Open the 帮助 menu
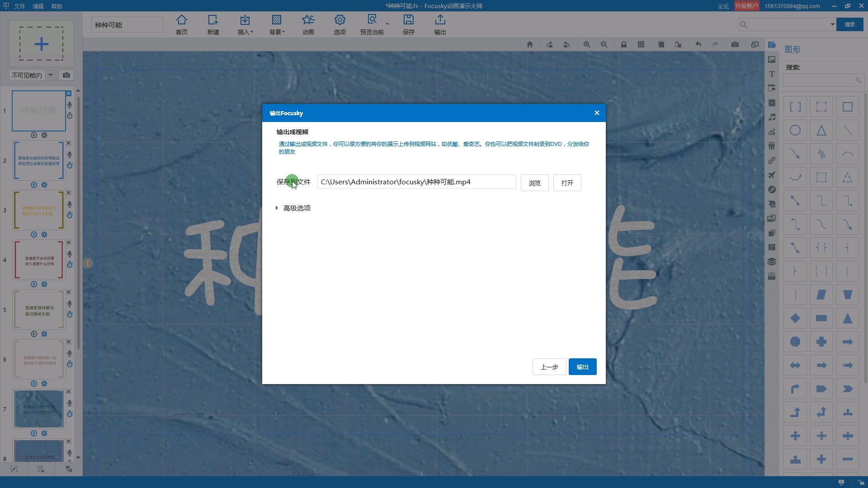The width and height of the screenshot is (868, 488). (57, 6)
